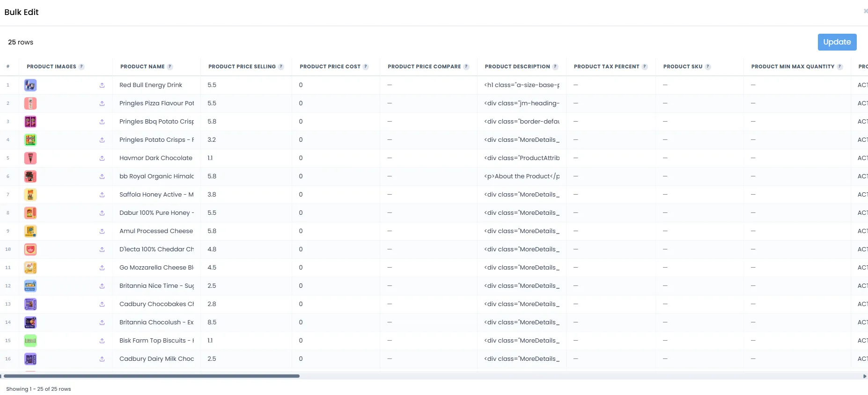
Task: Edit description cell for Red Bull Energy Drink
Action: (522, 85)
